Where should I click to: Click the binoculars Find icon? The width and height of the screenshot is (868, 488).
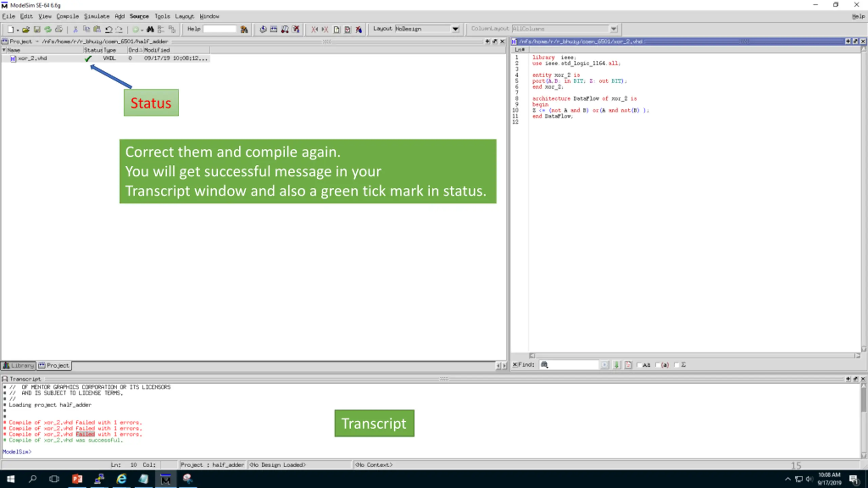tap(150, 29)
